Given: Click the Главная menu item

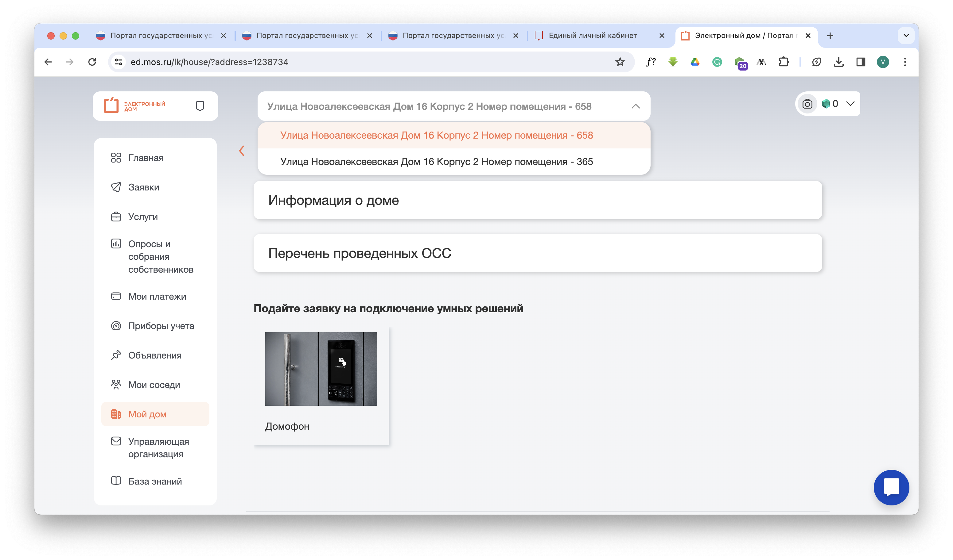Looking at the screenshot, I should (x=146, y=158).
